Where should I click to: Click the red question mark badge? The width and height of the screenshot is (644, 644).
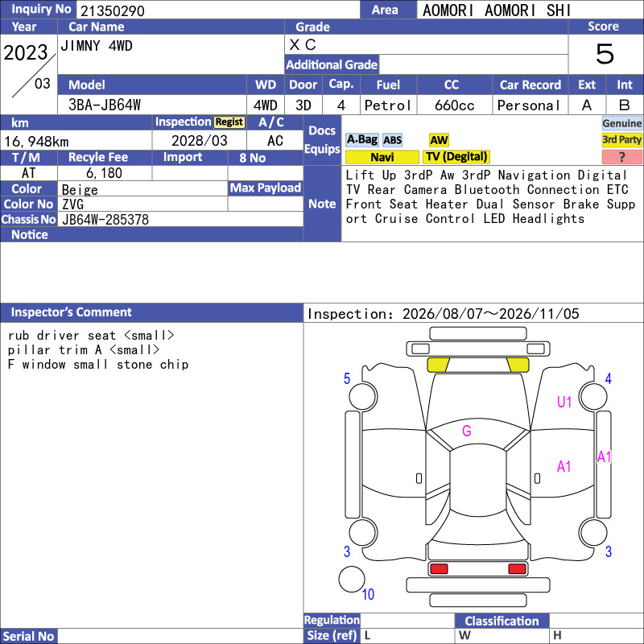621,157
